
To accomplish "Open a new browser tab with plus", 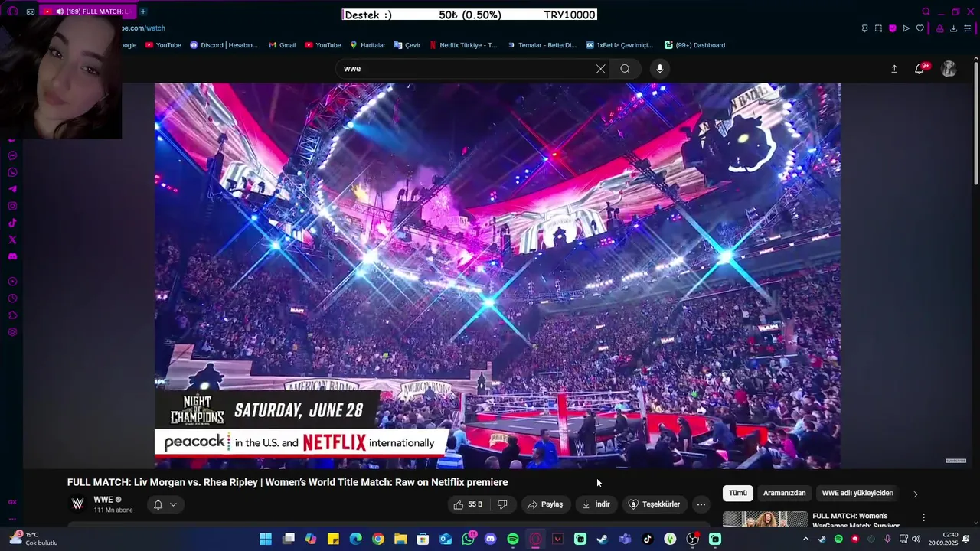I will 142,11.
